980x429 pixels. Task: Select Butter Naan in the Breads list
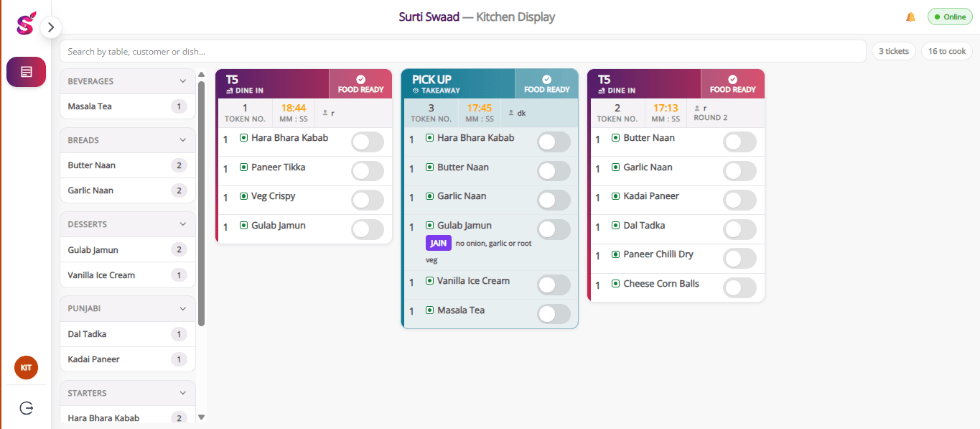pos(127,165)
